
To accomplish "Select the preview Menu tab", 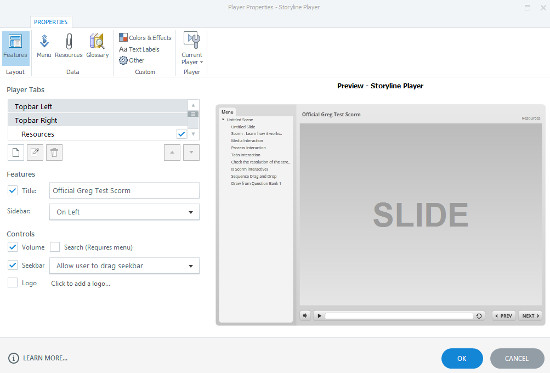I will 227,112.
